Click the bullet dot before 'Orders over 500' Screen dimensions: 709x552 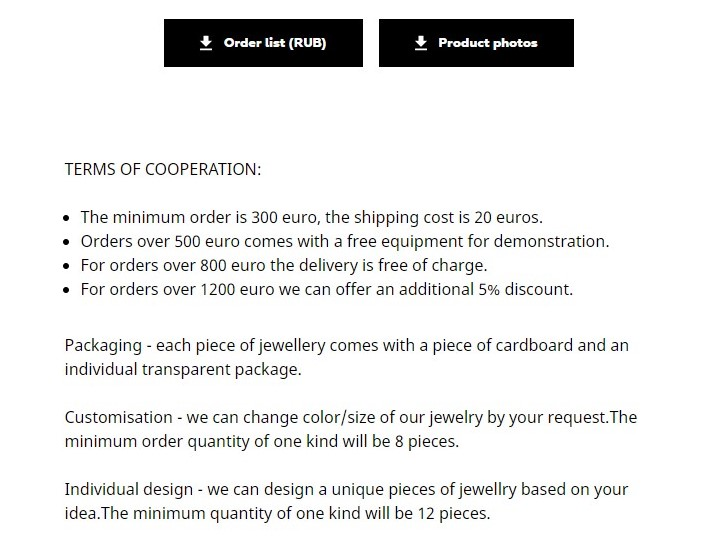(67, 242)
